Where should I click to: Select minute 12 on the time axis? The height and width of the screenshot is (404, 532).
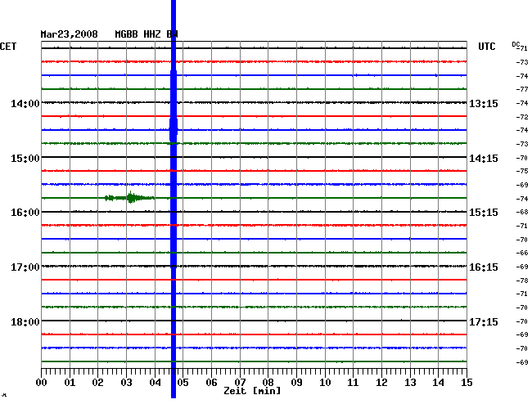pos(381,383)
